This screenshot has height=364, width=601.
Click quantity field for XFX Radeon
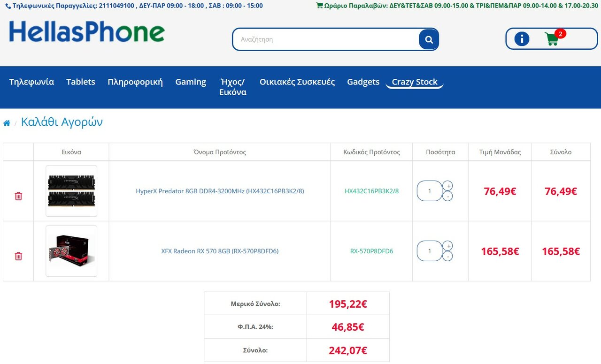tap(430, 251)
